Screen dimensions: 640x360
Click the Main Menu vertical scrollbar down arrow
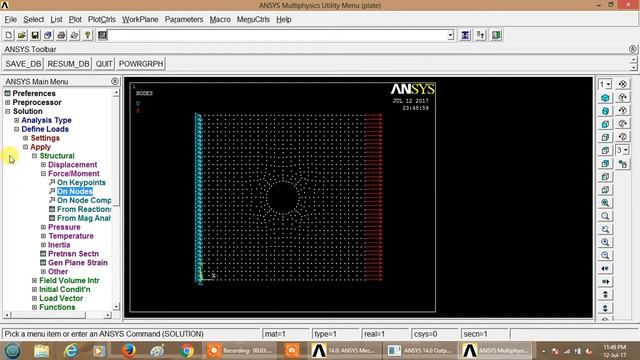point(116,307)
